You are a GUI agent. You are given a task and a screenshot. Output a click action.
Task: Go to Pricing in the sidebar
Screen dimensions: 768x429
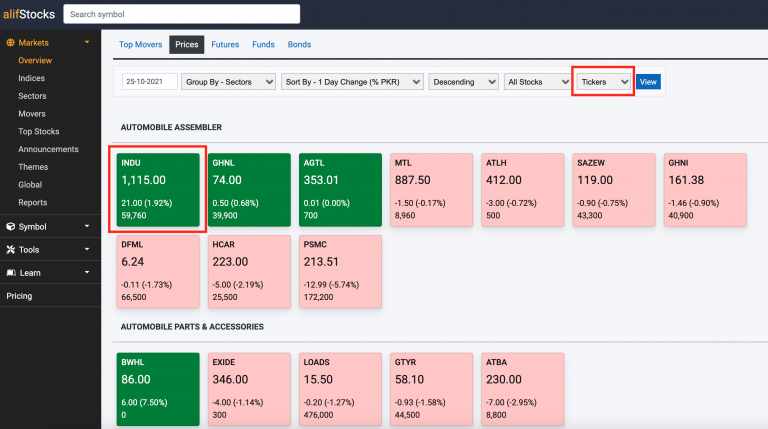22,296
